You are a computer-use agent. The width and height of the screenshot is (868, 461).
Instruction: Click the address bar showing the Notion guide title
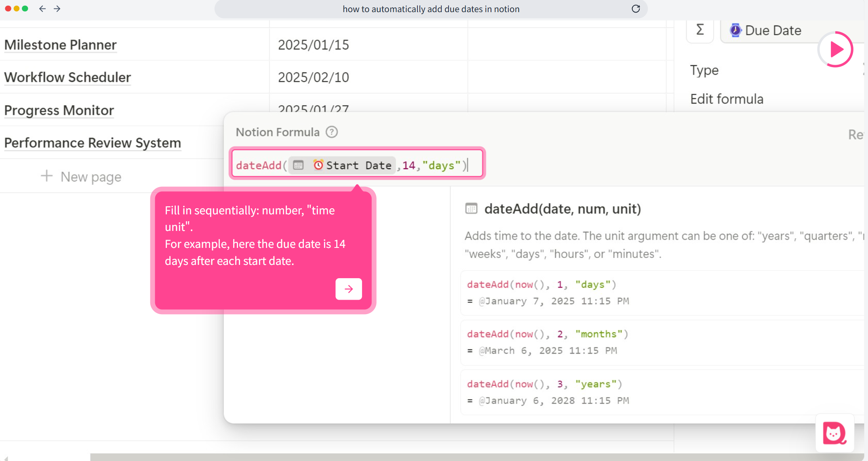pyautogui.click(x=431, y=9)
